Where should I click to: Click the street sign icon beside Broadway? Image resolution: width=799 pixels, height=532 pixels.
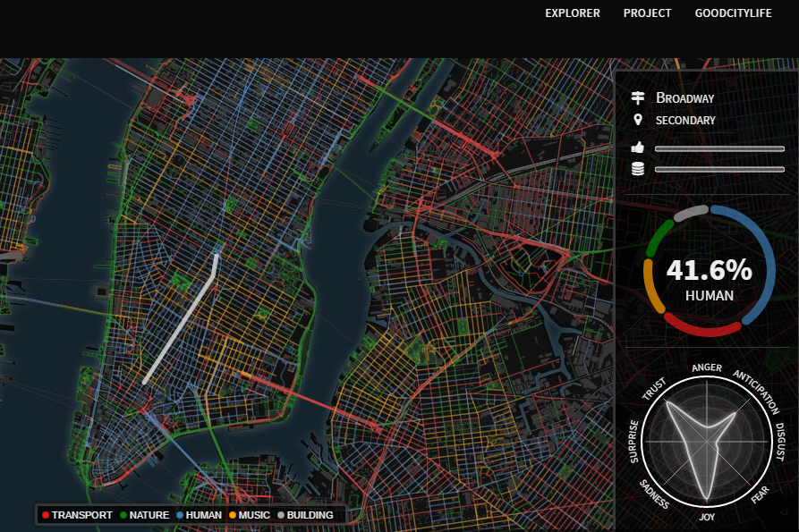[x=638, y=97]
